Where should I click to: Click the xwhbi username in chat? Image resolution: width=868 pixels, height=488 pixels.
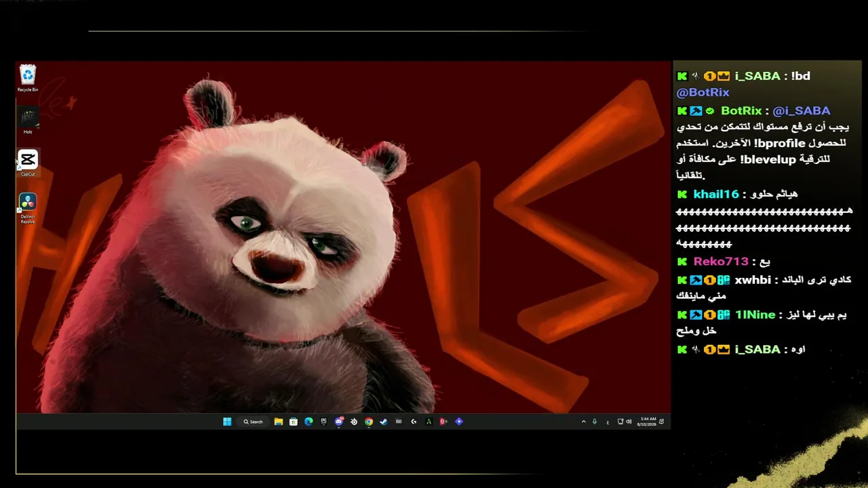(753, 279)
